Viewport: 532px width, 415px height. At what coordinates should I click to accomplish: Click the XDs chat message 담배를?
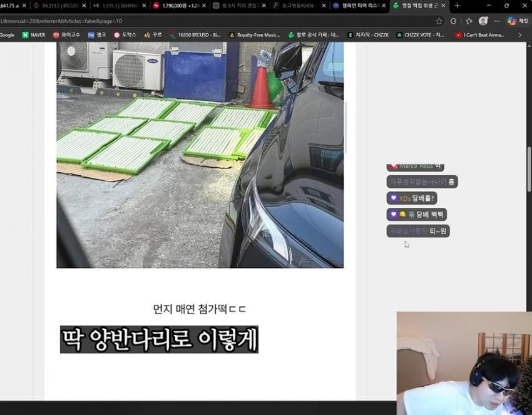coord(412,198)
